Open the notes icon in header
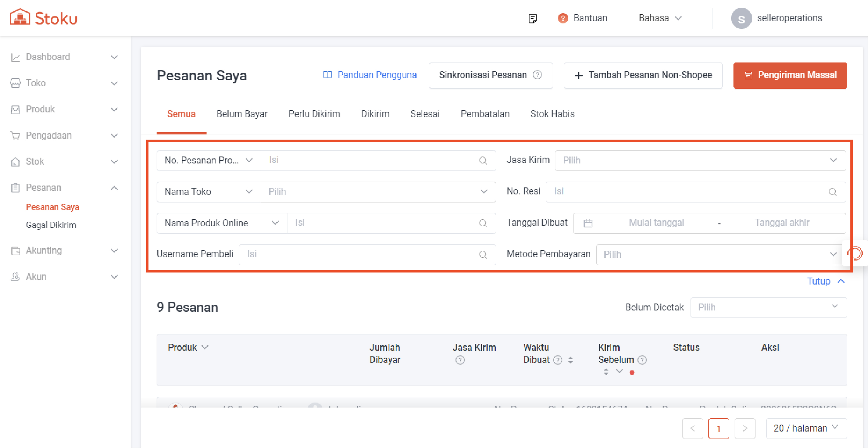This screenshot has width=868, height=448. point(533,18)
